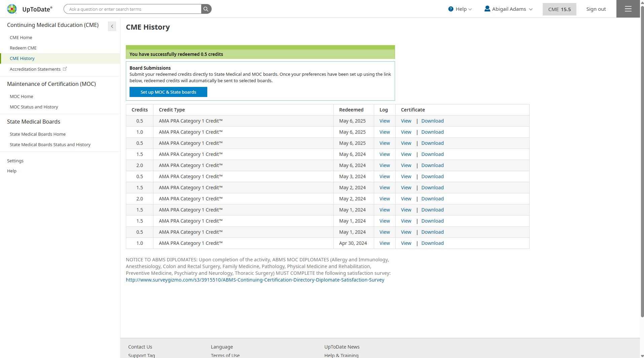Collapse the left sidebar with chevron
Viewport: 644px width, 358px height.
coord(112,26)
